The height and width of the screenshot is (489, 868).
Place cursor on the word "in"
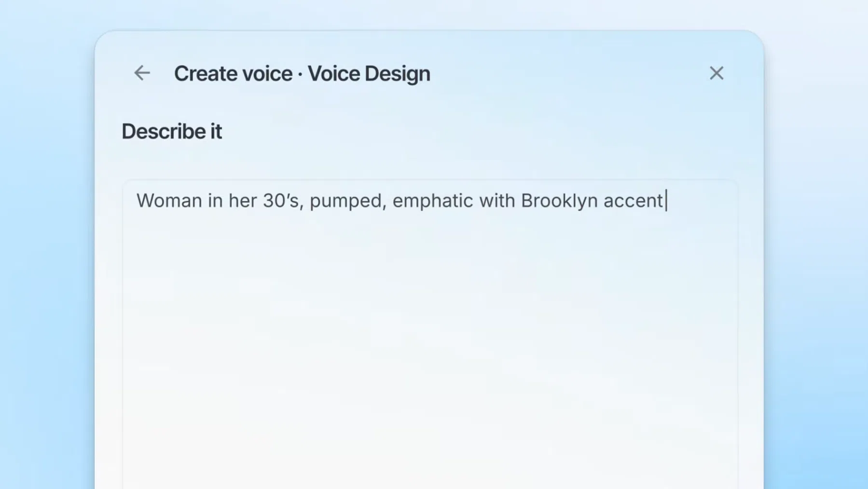pyautogui.click(x=215, y=201)
